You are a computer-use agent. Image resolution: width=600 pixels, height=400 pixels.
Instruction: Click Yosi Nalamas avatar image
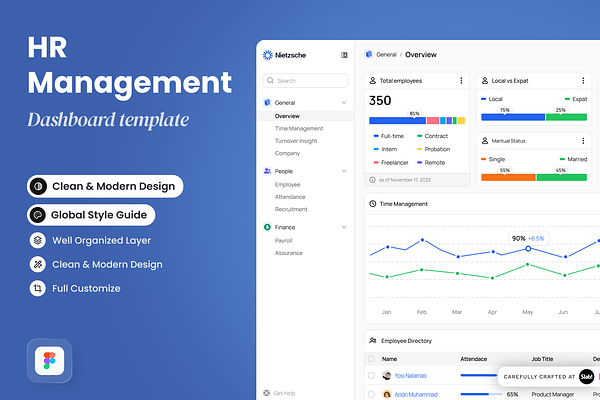click(x=387, y=375)
